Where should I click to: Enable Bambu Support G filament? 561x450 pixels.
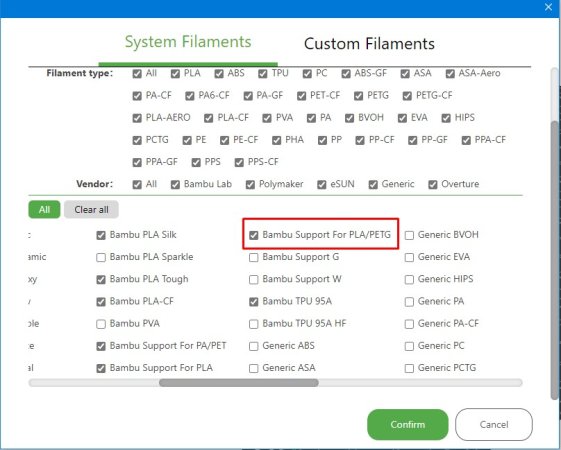(x=254, y=258)
